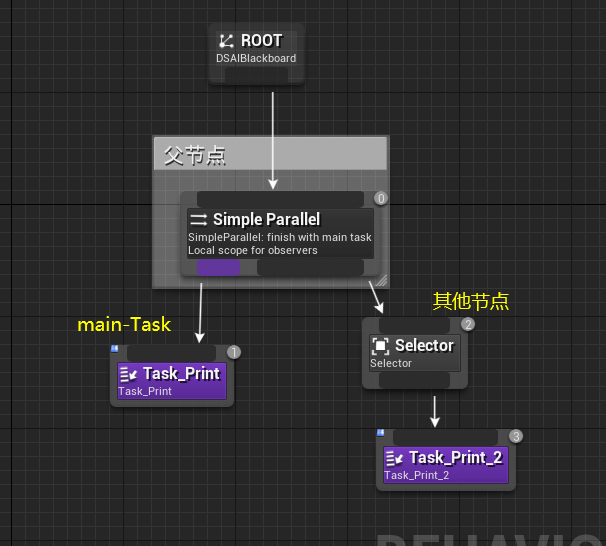
Task: Click the DSAIBlackboard label on ROOT
Action: pyautogui.click(x=256, y=58)
